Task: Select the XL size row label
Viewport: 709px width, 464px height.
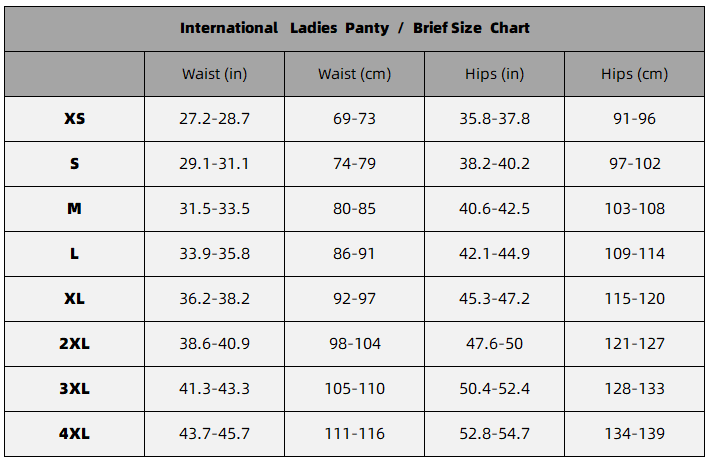Action: 75,298
